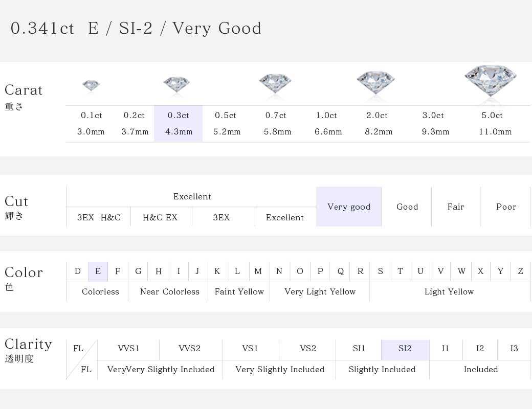Select the highlighted SI2 clarity grade
Image resolution: width=532 pixels, height=409 pixels.
click(405, 348)
